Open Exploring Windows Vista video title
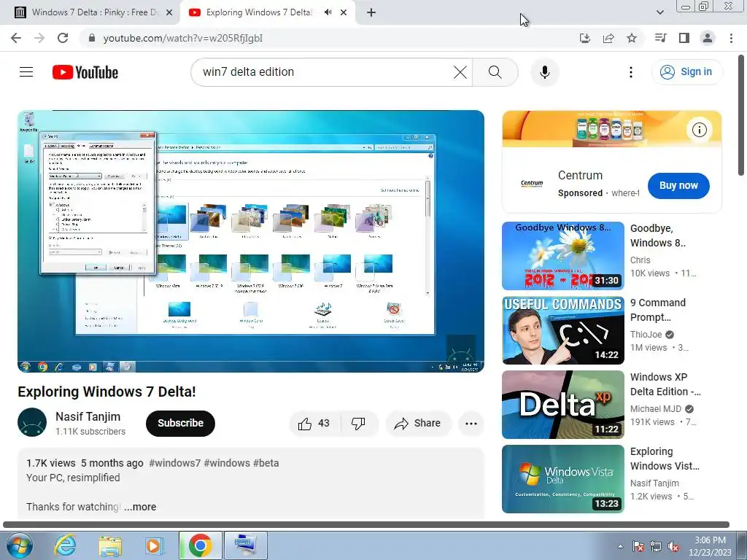 [665, 459]
